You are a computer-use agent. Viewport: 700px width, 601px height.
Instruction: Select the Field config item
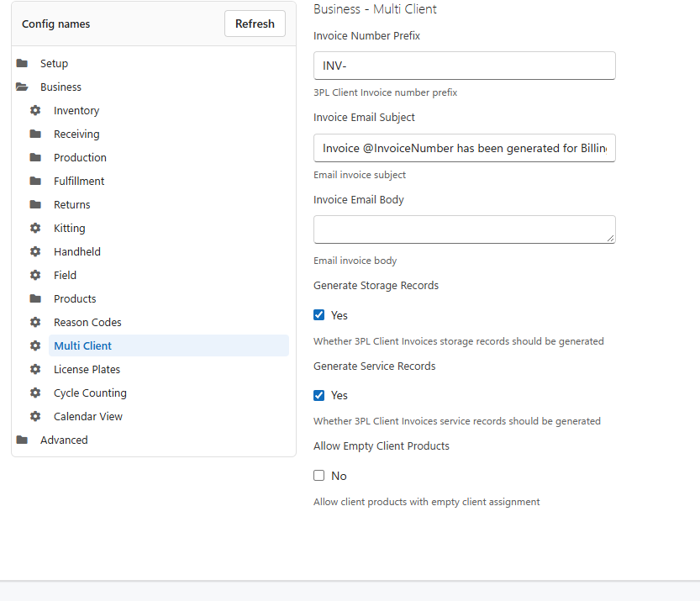pyautogui.click(x=65, y=275)
